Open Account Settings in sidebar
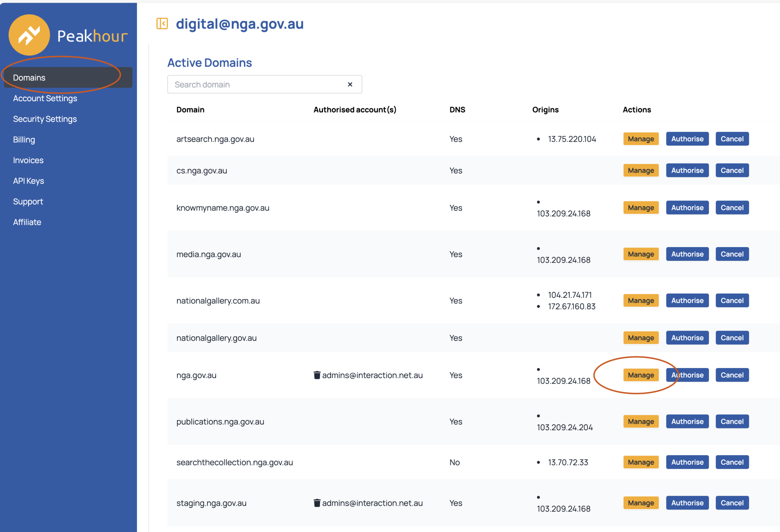780x532 pixels. tap(45, 98)
